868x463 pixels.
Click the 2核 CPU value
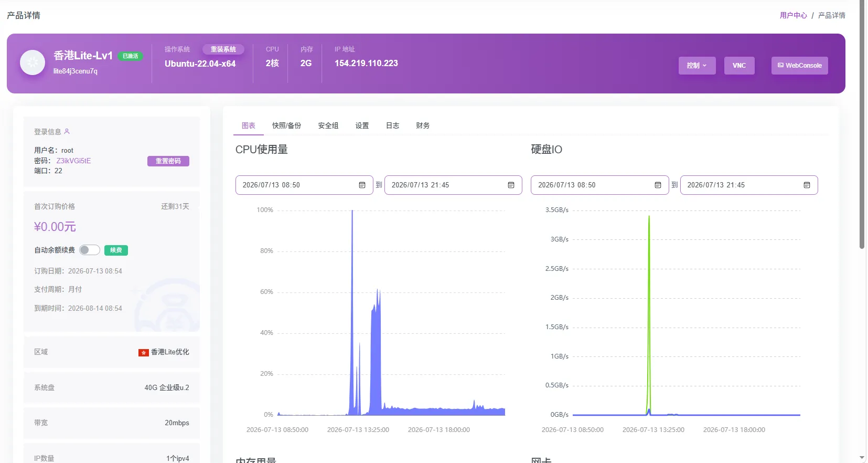tap(272, 63)
